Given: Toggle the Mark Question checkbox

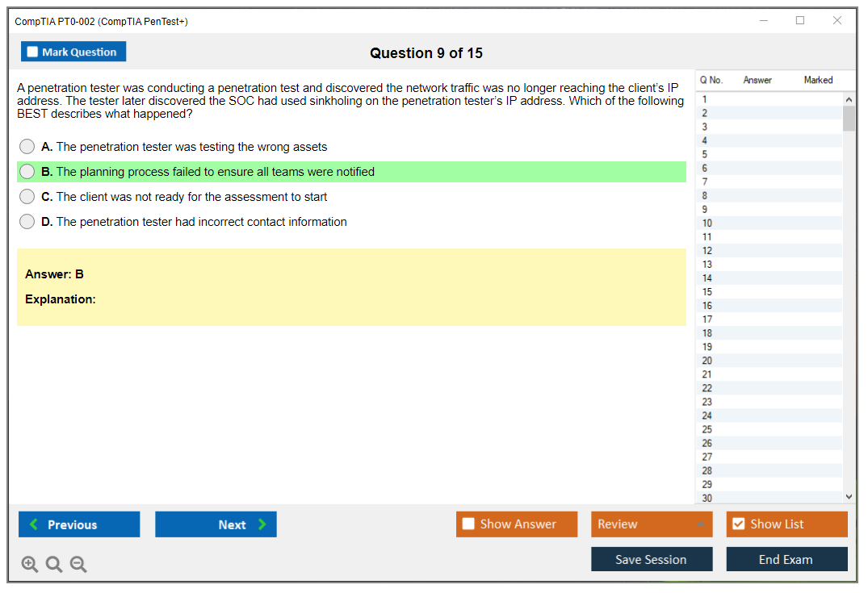Looking at the screenshot, I should [x=33, y=52].
